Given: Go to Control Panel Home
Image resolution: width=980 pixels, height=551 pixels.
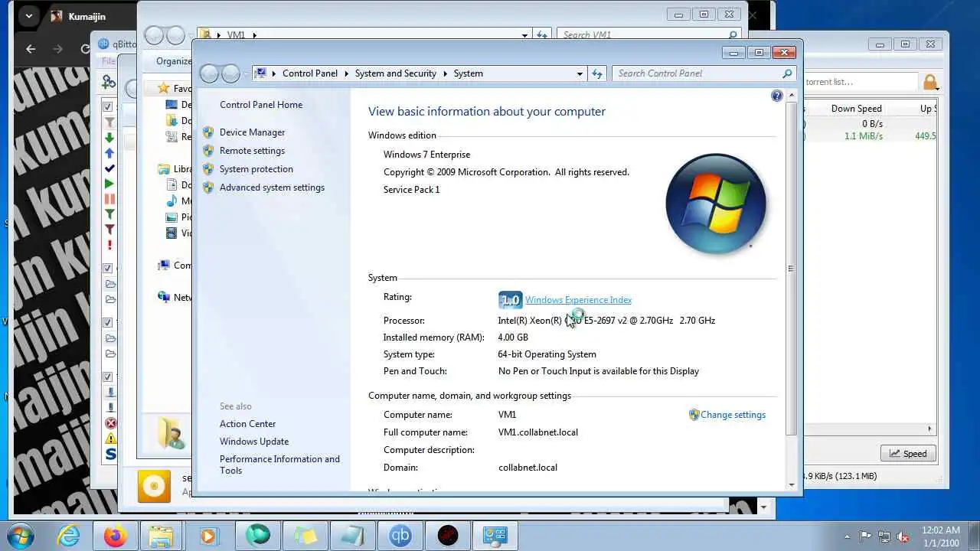Looking at the screenshot, I should click(261, 105).
